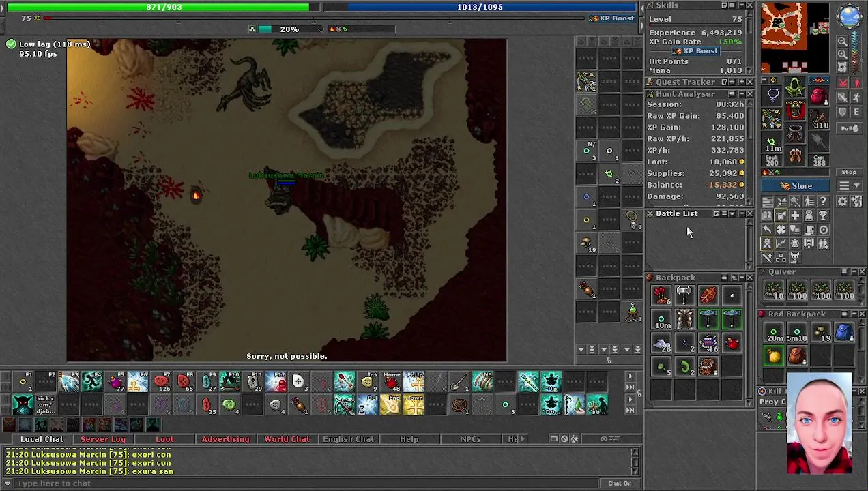Toggle the running figure chase mode
The height and width of the screenshot is (491, 868).
(x=856, y=97)
